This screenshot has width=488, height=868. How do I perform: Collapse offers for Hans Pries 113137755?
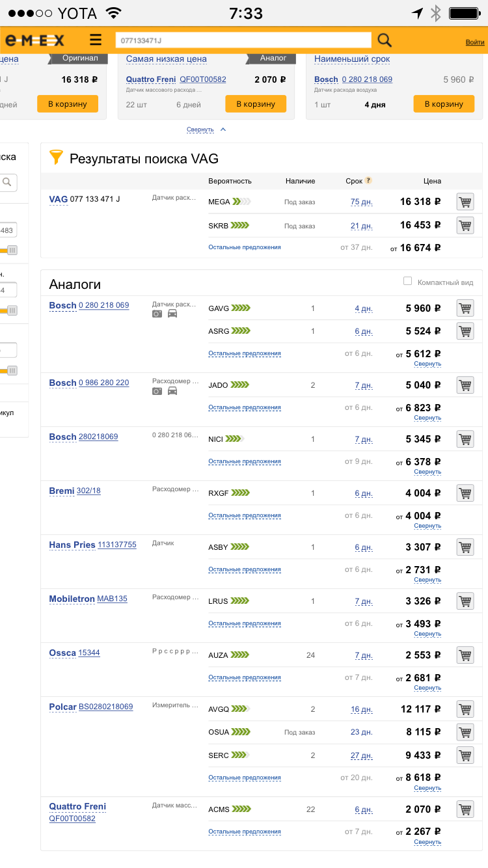pyautogui.click(x=427, y=580)
